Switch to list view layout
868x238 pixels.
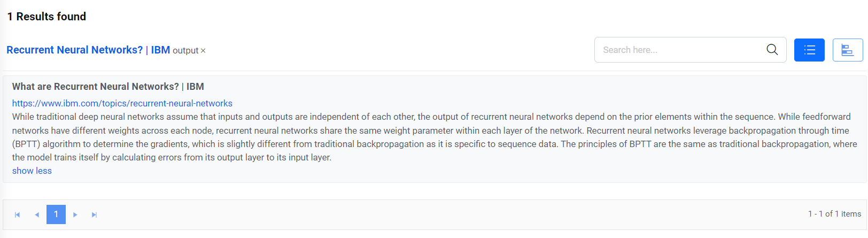click(x=809, y=50)
